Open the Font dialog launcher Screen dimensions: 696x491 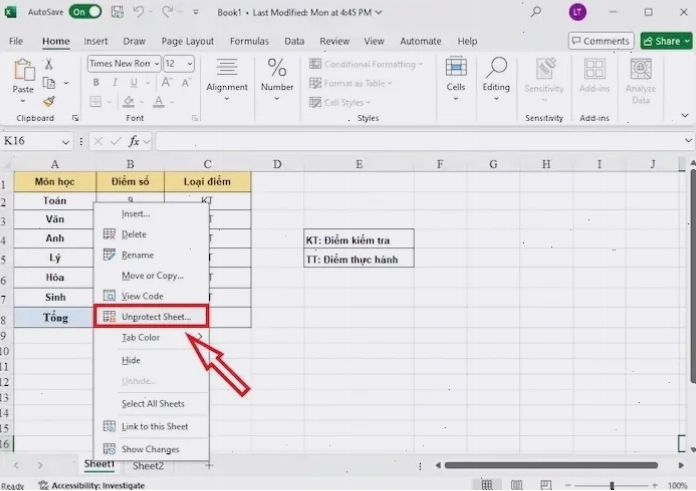coord(194,118)
